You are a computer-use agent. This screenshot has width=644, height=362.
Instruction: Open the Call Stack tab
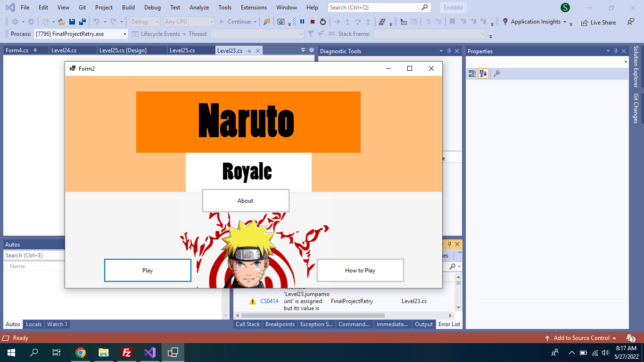248,324
